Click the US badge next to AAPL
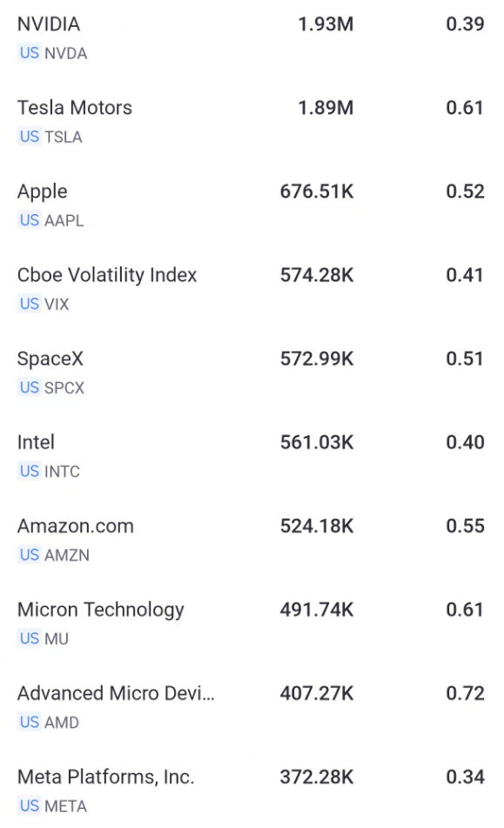This screenshot has height=828, width=504. (x=30, y=220)
